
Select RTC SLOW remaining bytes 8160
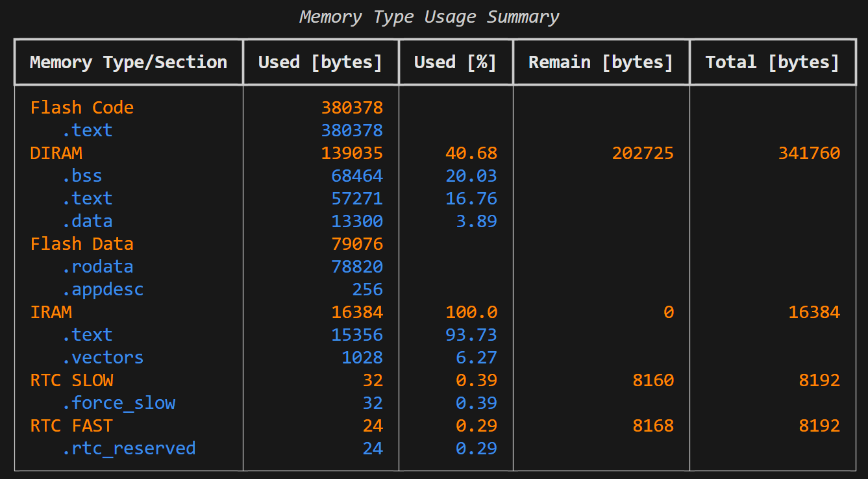coord(653,380)
